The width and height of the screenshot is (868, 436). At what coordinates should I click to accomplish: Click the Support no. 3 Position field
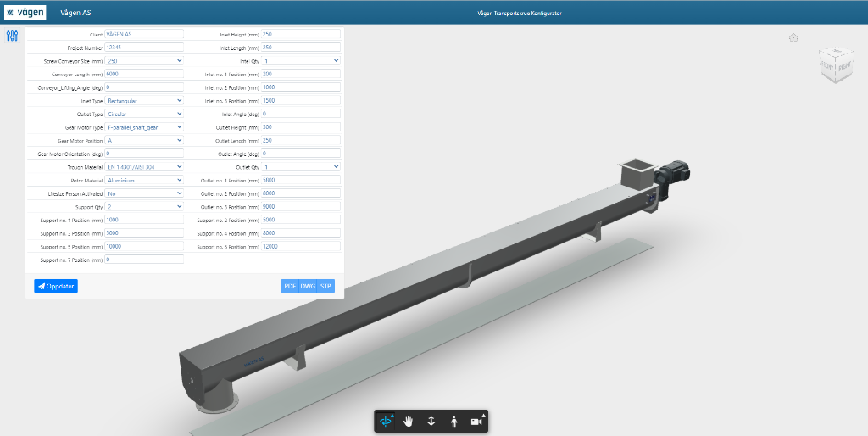pos(144,233)
